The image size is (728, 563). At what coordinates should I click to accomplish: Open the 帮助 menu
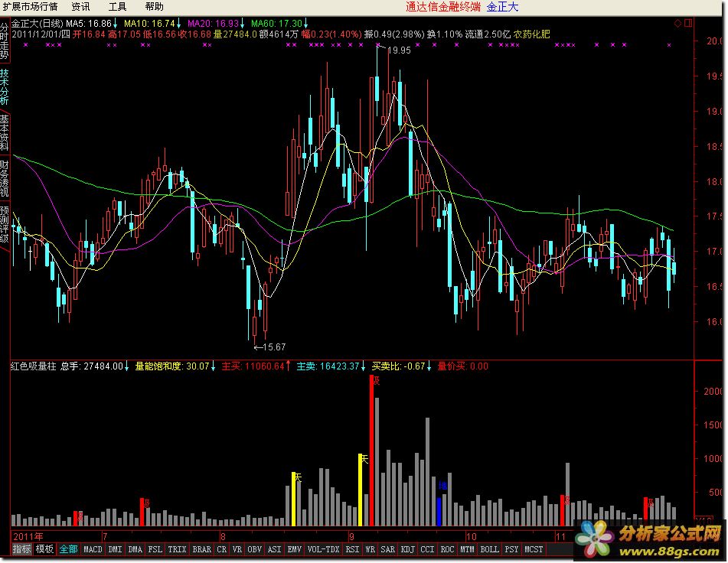[154, 6]
